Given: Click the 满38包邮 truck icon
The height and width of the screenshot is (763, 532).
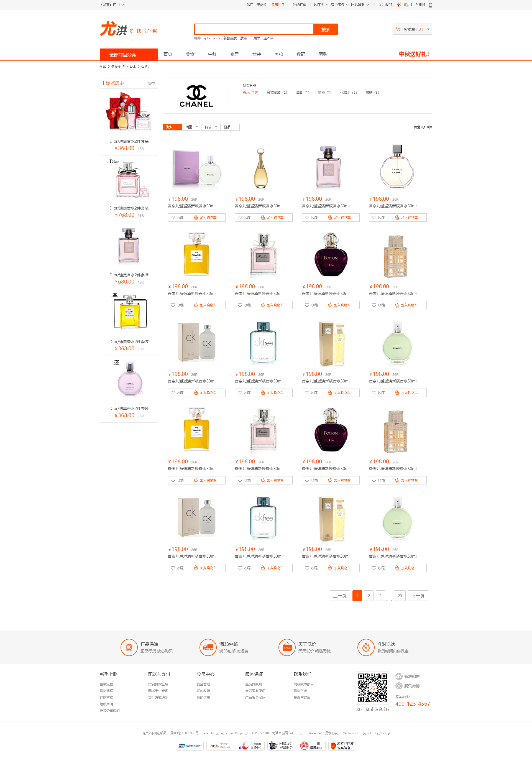Looking at the screenshot, I should 208,647.
